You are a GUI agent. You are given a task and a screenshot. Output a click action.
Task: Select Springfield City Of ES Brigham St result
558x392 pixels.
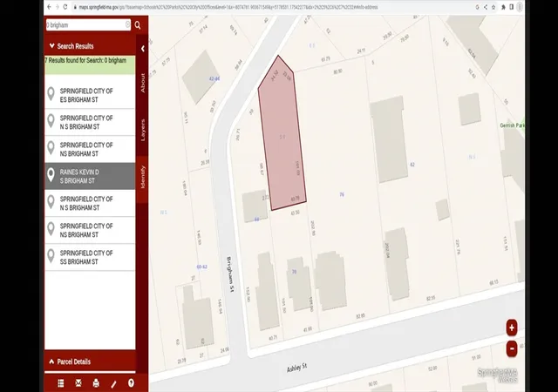[x=90, y=95]
